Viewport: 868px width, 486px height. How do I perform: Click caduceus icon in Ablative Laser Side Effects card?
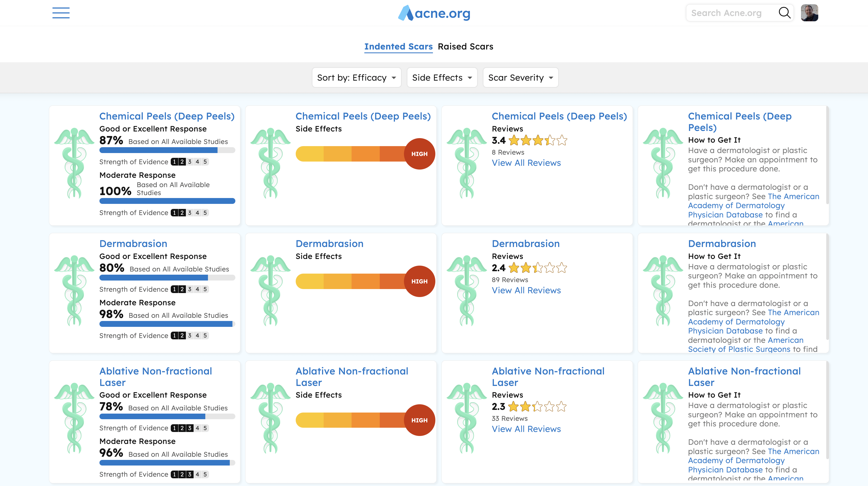[x=270, y=418]
